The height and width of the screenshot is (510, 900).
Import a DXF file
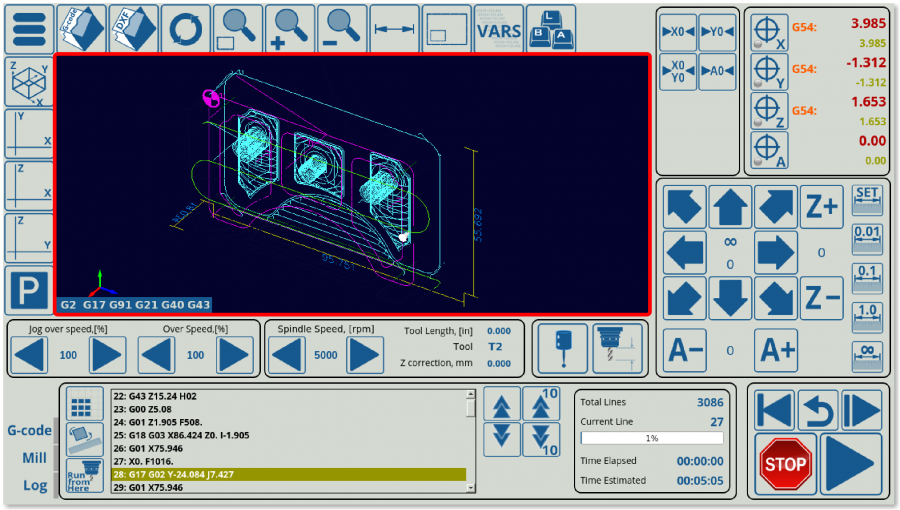pyautogui.click(x=133, y=29)
